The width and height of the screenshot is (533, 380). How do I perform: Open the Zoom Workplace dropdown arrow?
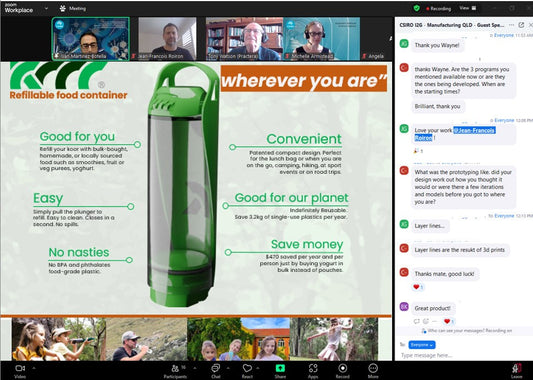[x=46, y=8]
